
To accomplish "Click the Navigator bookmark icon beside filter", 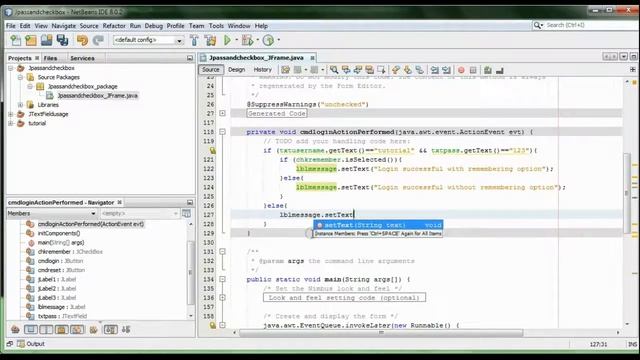I will coord(187,213).
